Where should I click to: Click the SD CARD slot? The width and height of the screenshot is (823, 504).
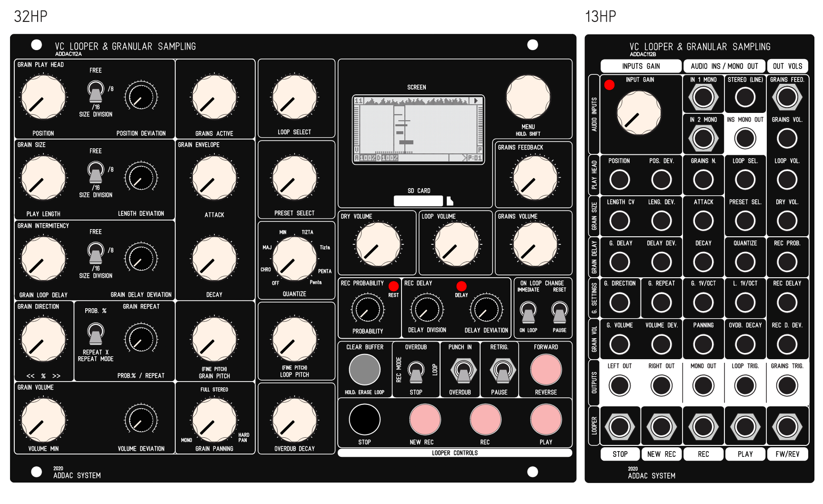coord(418,201)
